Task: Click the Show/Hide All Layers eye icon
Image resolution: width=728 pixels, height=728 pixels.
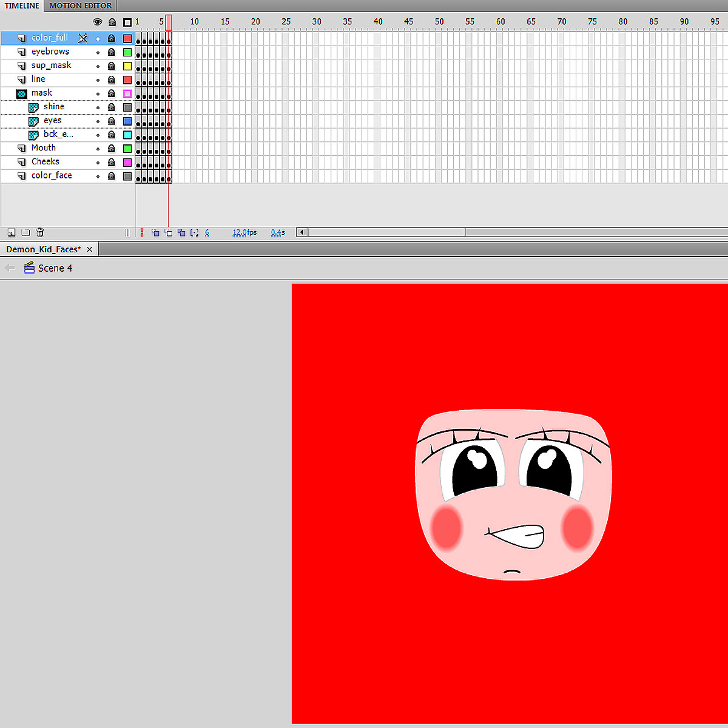Action: tap(98, 22)
